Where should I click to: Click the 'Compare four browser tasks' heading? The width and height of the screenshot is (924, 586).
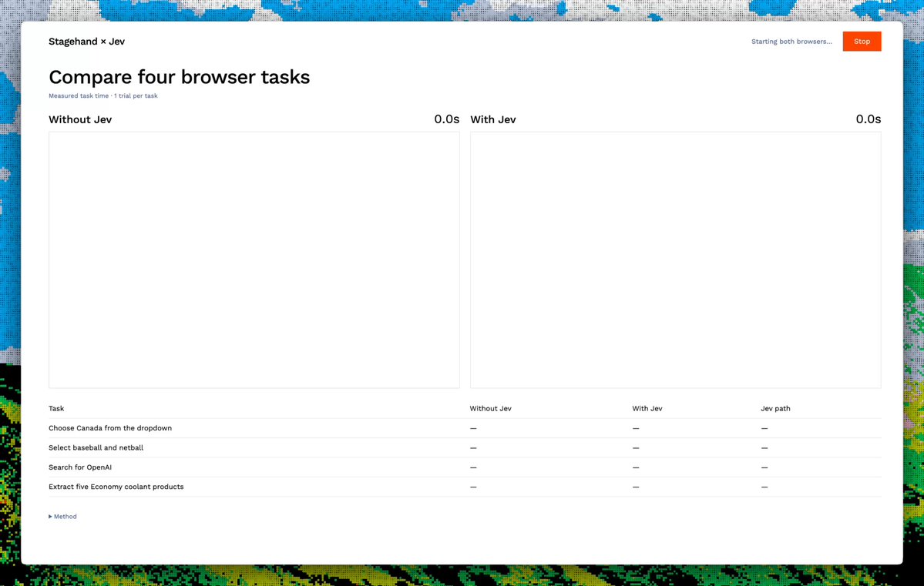pos(179,76)
